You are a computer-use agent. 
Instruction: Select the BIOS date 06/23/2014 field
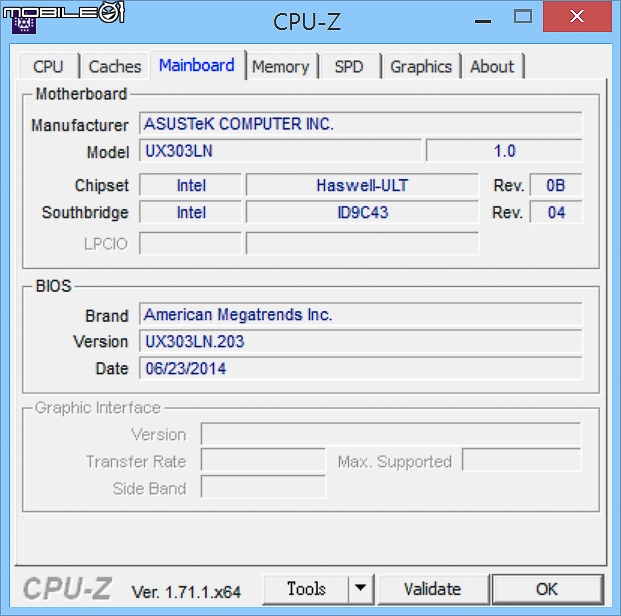click(361, 368)
